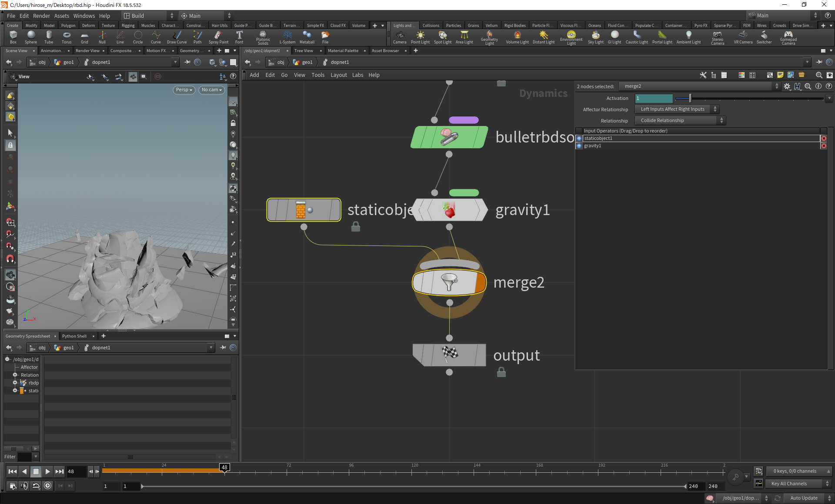
Task: Play the simulation forward
Action: (47, 471)
